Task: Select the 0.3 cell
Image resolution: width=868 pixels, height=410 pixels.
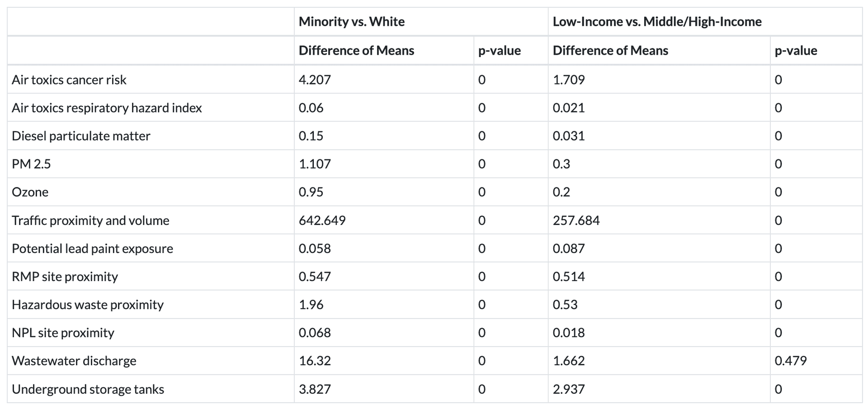Action: click(x=561, y=164)
